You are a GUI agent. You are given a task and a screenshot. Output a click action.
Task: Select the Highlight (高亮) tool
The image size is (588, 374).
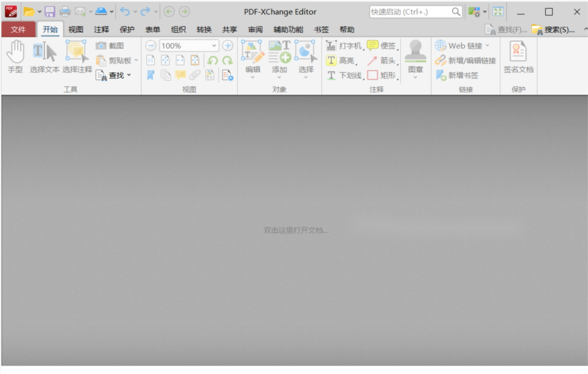tap(341, 60)
